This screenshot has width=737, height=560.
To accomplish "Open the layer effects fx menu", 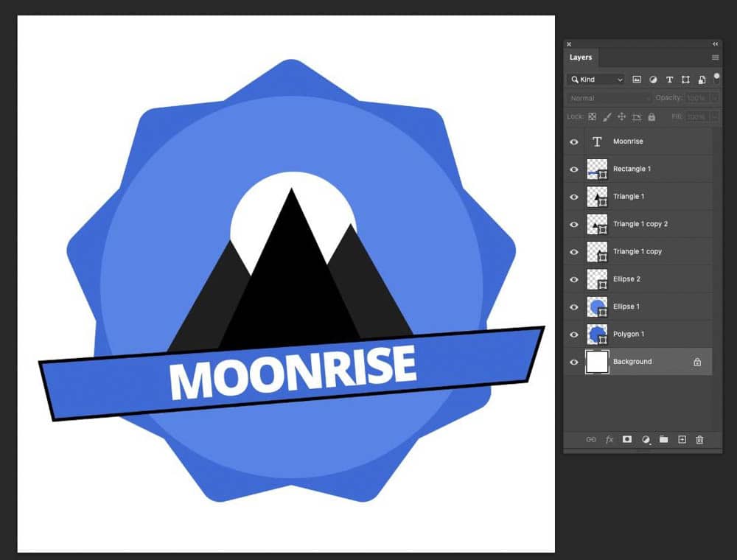I will tap(609, 439).
